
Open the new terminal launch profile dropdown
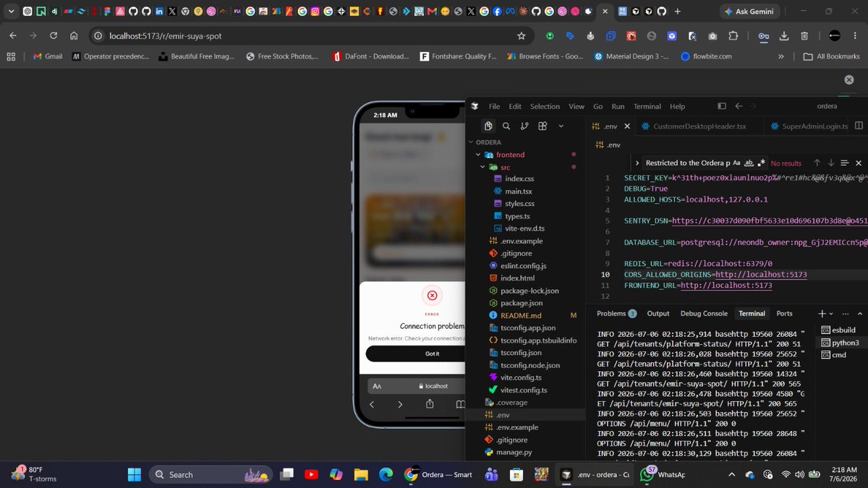pos(830,314)
